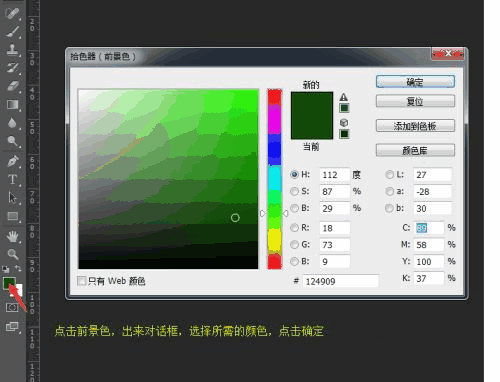Click inside the green color field

(168, 179)
